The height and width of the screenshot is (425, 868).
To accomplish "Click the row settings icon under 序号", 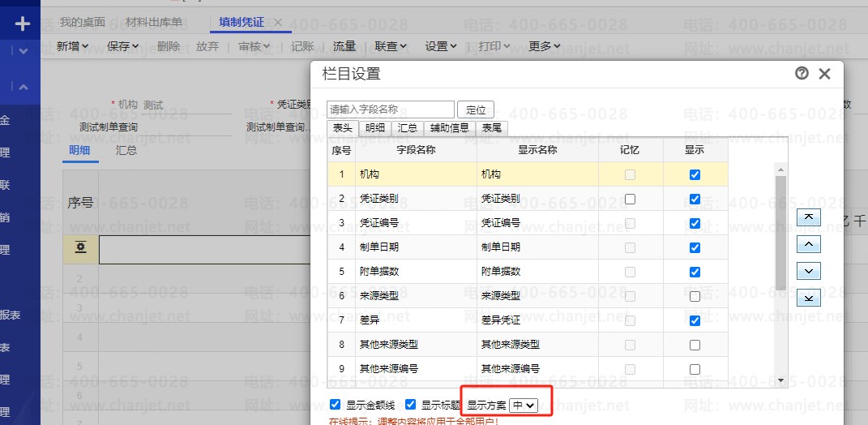I will [x=81, y=249].
